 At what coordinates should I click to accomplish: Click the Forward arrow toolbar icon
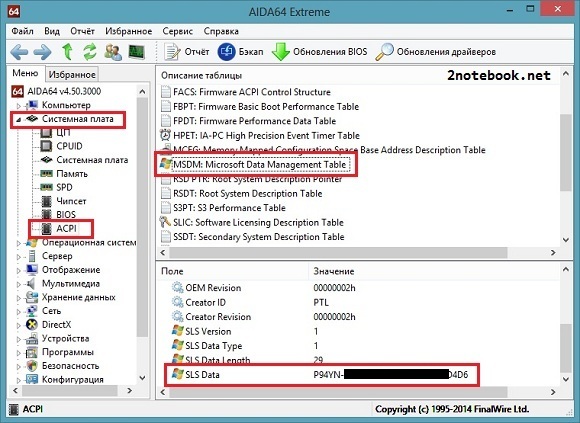click(42, 52)
